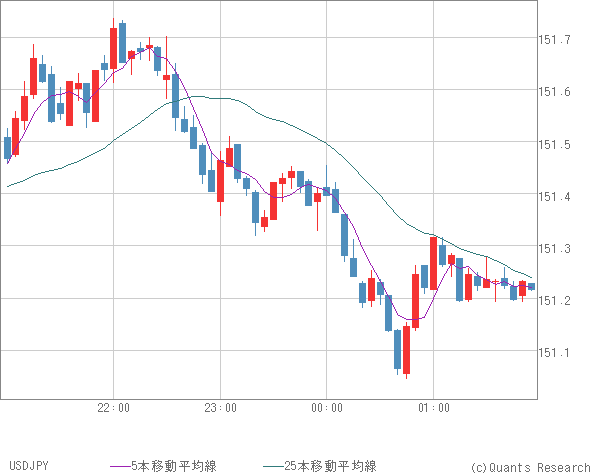
Task: Click the 151.2 price axis label
Action: (554, 300)
